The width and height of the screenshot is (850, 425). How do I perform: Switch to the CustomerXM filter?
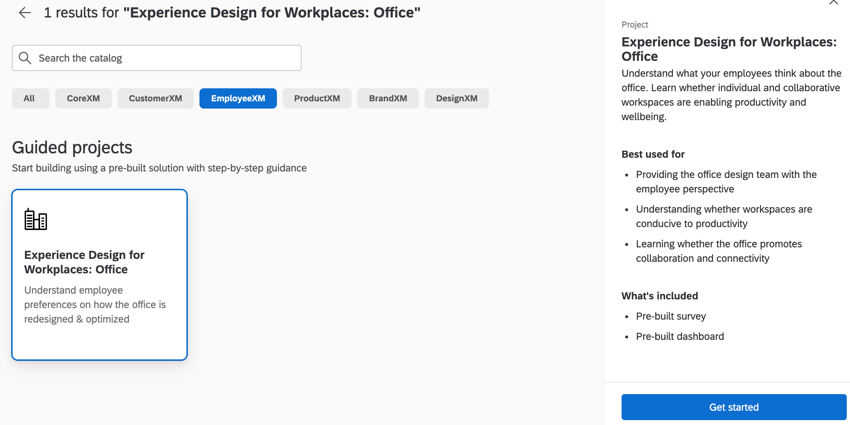click(155, 98)
